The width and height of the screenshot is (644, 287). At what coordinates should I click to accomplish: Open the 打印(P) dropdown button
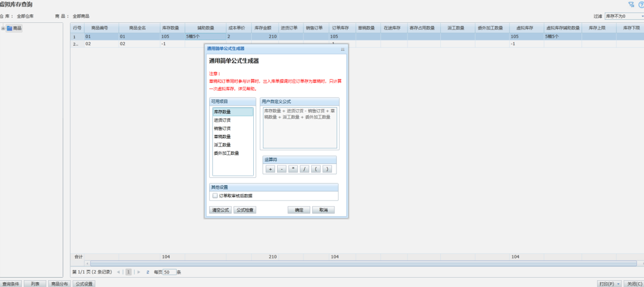coord(609,284)
